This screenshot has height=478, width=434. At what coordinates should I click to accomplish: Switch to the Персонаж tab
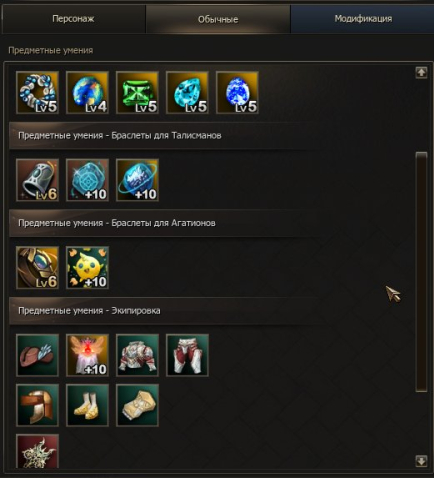pyautogui.click(x=73, y=19)
